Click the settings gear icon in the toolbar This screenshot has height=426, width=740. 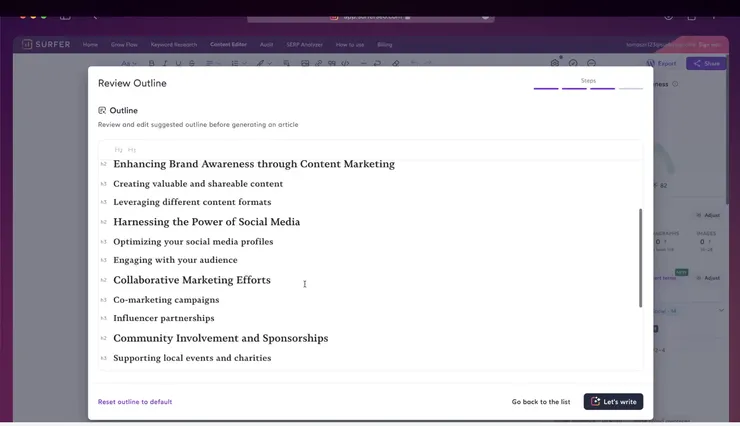[555, 63]
